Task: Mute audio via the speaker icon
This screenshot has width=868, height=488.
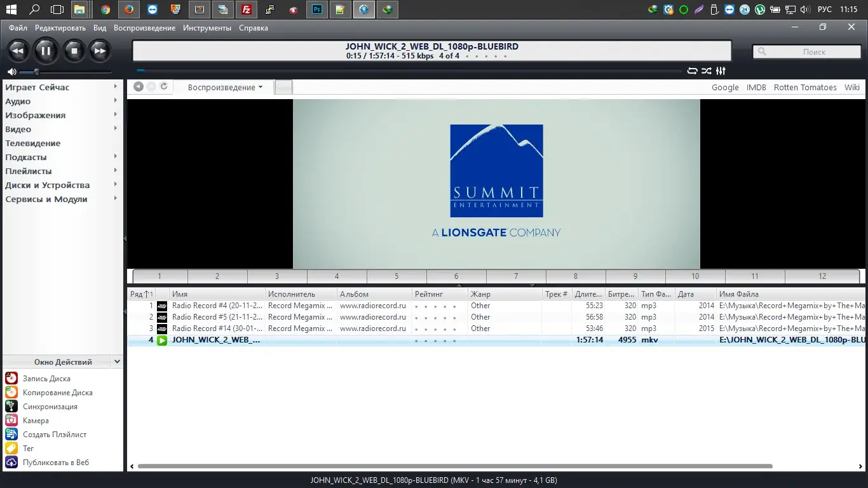Action: pyautogui.click(x=11, y=72)
